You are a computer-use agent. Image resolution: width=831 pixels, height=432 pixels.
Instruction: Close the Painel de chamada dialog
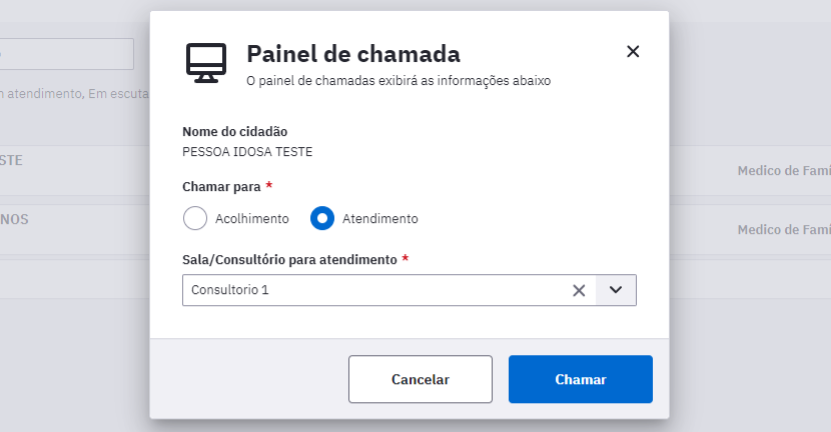(x=633, y=51)
